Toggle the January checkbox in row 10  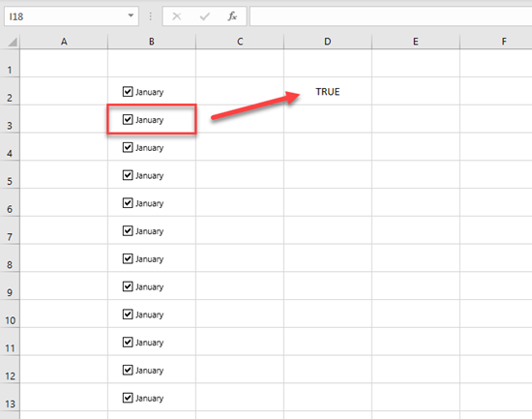(128, 314)
